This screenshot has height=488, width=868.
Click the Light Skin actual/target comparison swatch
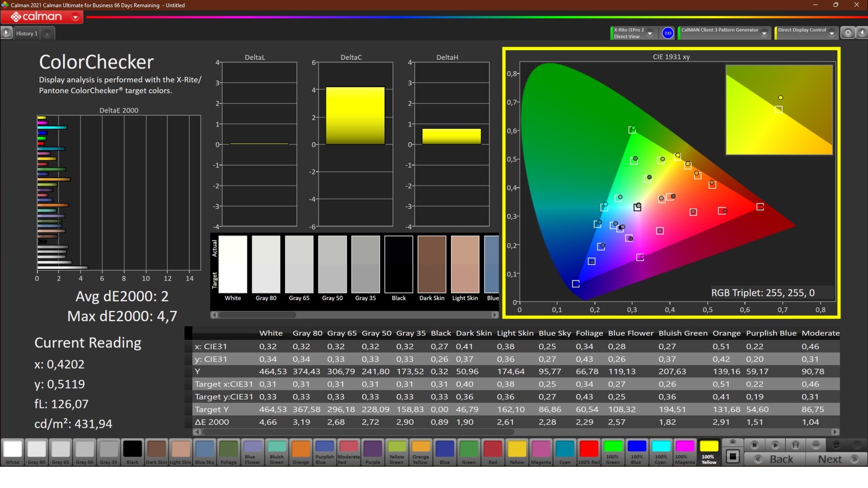(465, 264)
